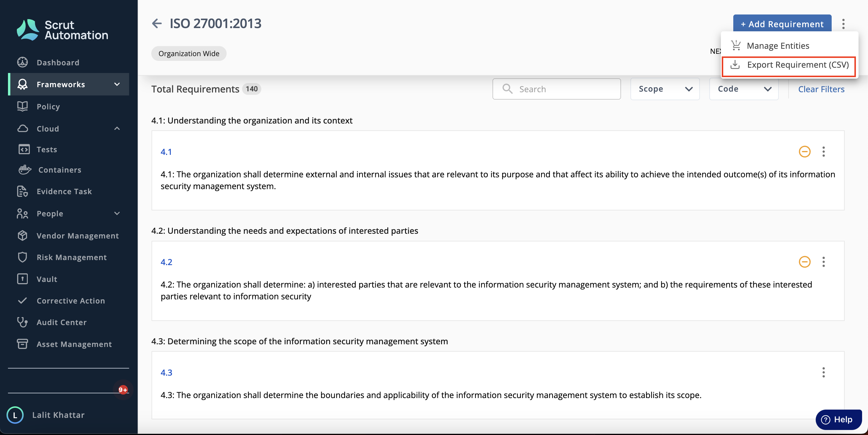Click the Policy book icon
The width and height of the screenshot is (868, 435).
(x=22, y=106)
